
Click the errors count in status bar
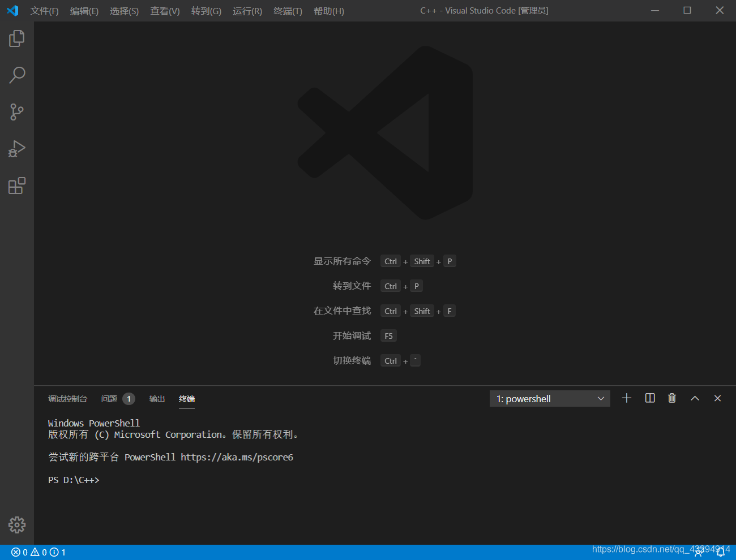coord(19,553)
